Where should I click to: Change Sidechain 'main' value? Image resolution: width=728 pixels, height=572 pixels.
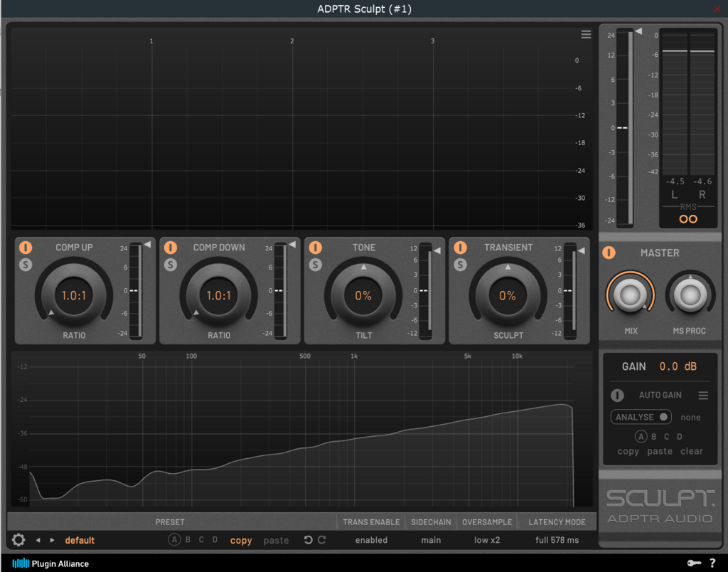431,540
